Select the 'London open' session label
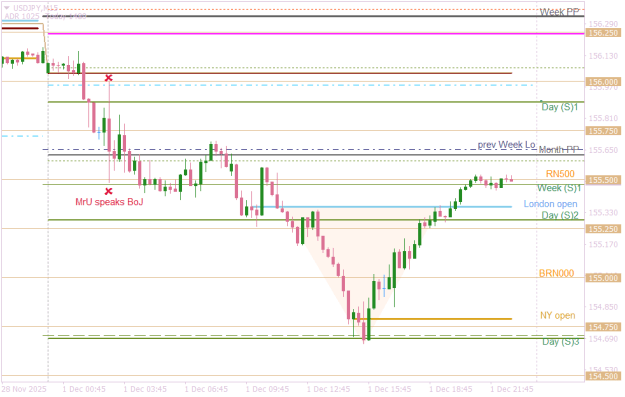 pos(550,204)
